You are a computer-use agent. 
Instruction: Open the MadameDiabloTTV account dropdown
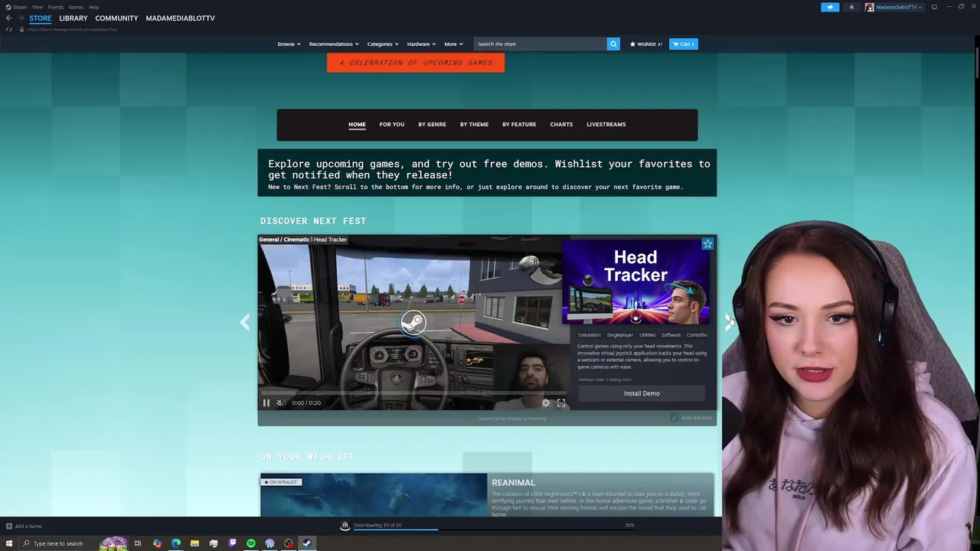tap(894, 7)
